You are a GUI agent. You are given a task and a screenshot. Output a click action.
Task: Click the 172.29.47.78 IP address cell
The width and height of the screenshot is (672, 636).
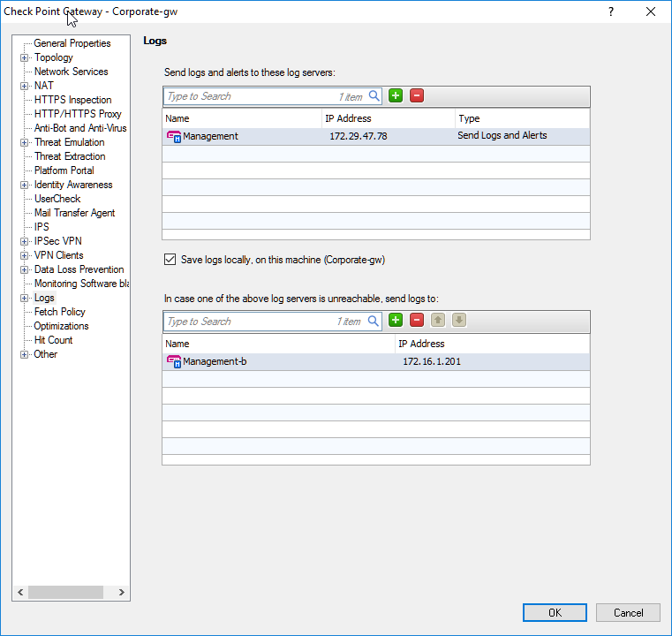359,136
